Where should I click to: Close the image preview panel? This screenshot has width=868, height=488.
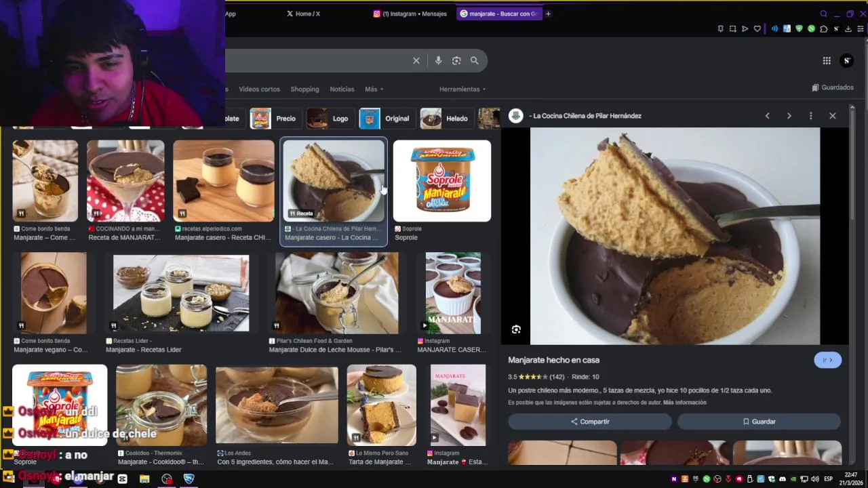833,116
